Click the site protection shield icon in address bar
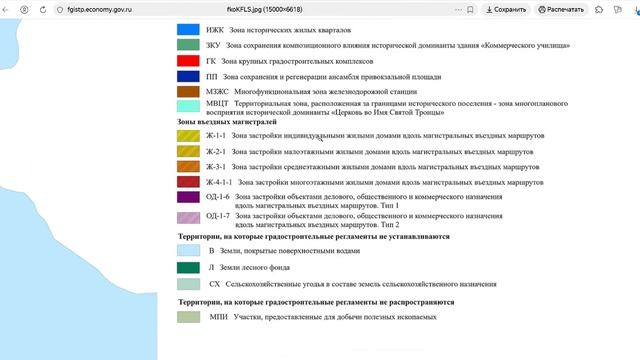The width and height of the screenshot is (640, 360). [60, 9]
